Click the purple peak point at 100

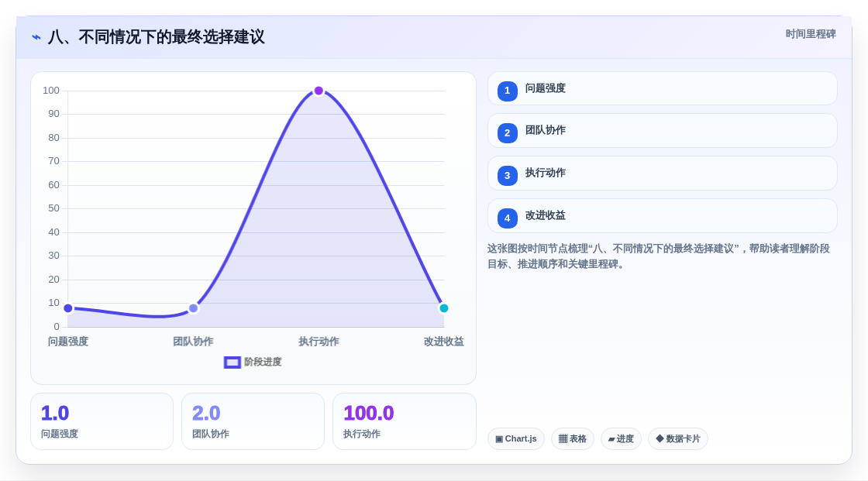click(319, 91)
